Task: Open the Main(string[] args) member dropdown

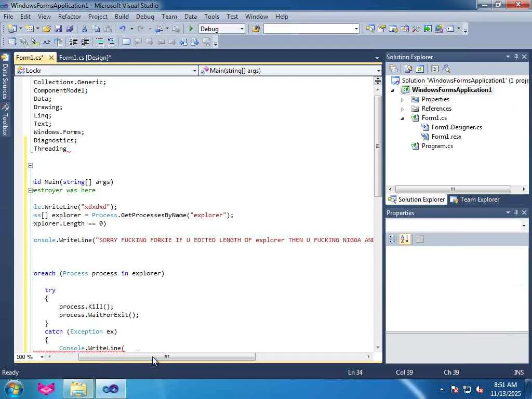Action: point(378,71)
